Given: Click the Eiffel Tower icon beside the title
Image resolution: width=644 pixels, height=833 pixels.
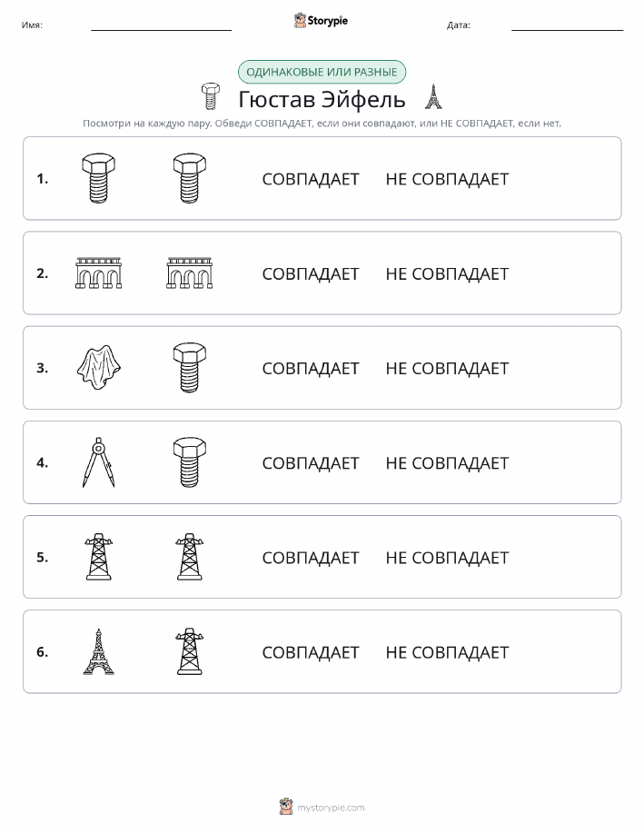Looking at the screenshot, I should coord(433,96).
